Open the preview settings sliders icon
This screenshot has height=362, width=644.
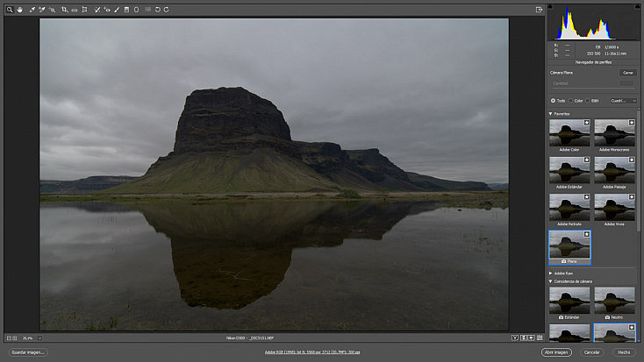(540, 337)
